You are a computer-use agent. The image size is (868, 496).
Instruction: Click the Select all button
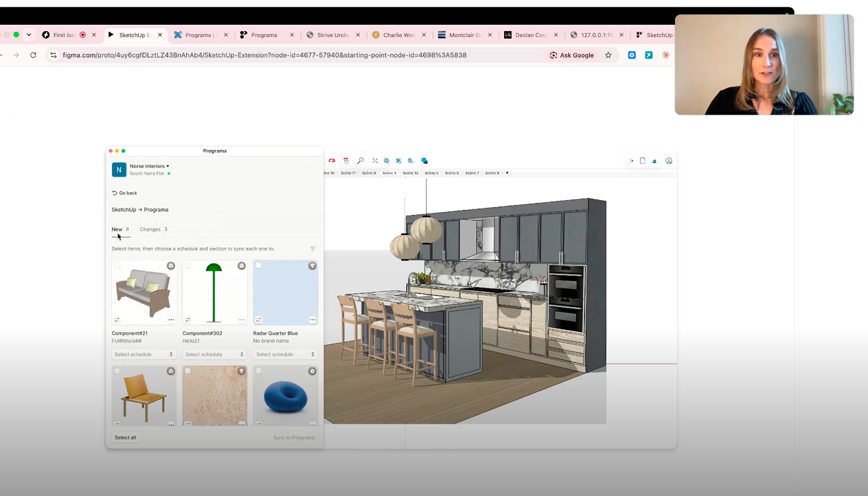[x=125, y=438]
